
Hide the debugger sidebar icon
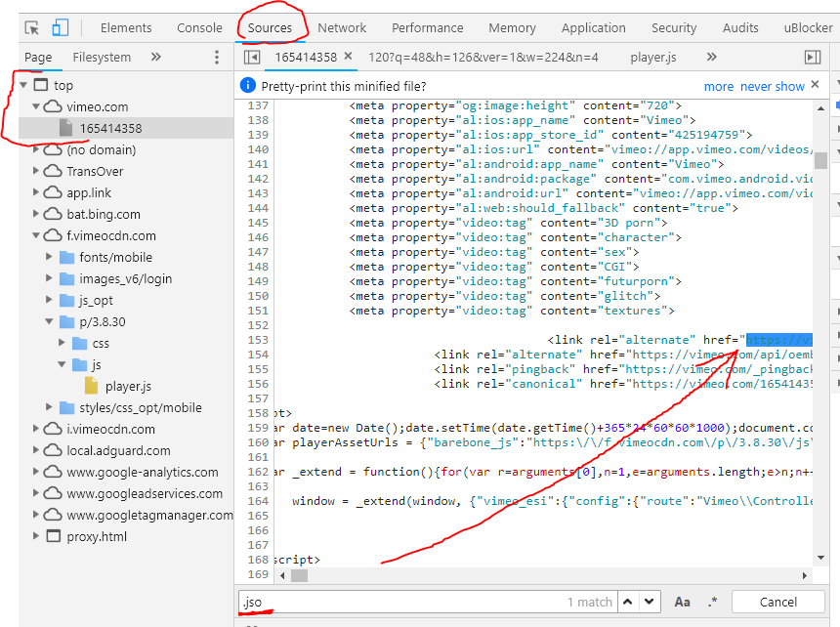pos(813,58)
